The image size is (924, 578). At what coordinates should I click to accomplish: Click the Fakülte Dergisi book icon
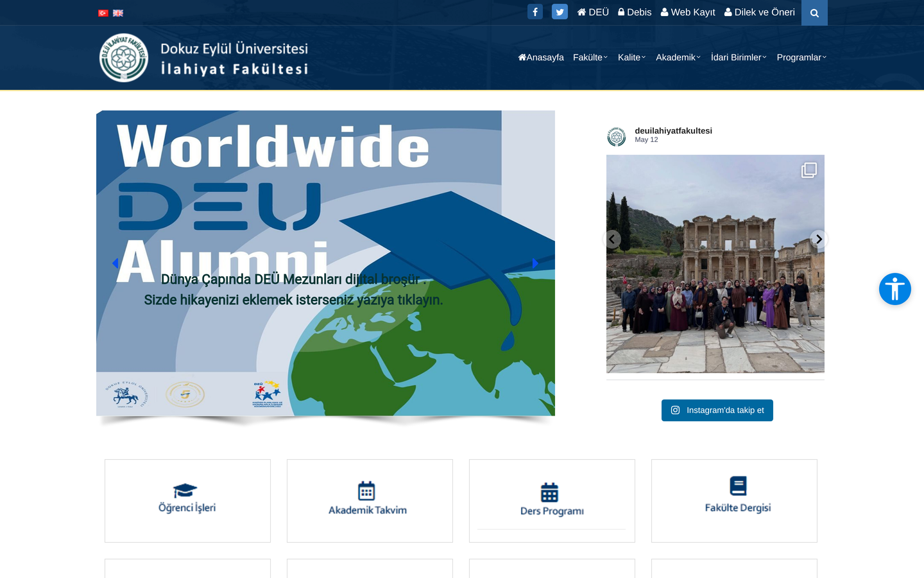pyautogui.click(x=738, y=486)
